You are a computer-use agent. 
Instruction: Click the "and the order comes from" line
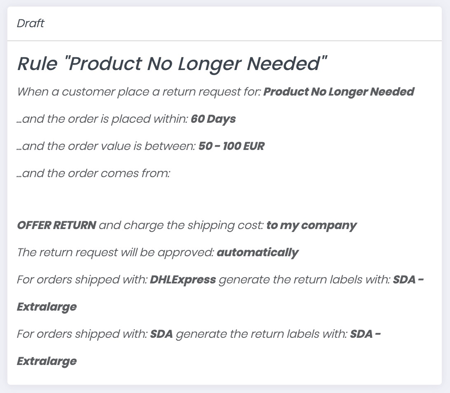tap(94, 173)
